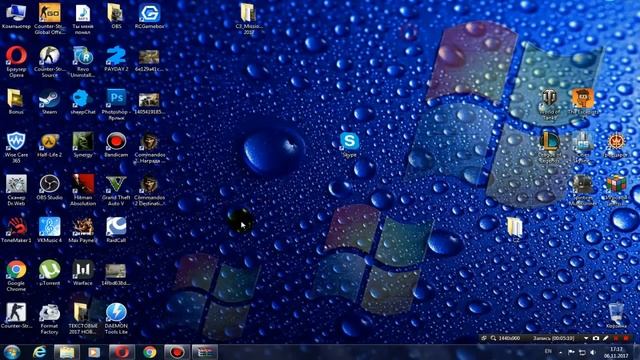Open the Bandicam desktop shortcut
The width and height of the screenshot is (640, 360).
(x=116, y=145)
